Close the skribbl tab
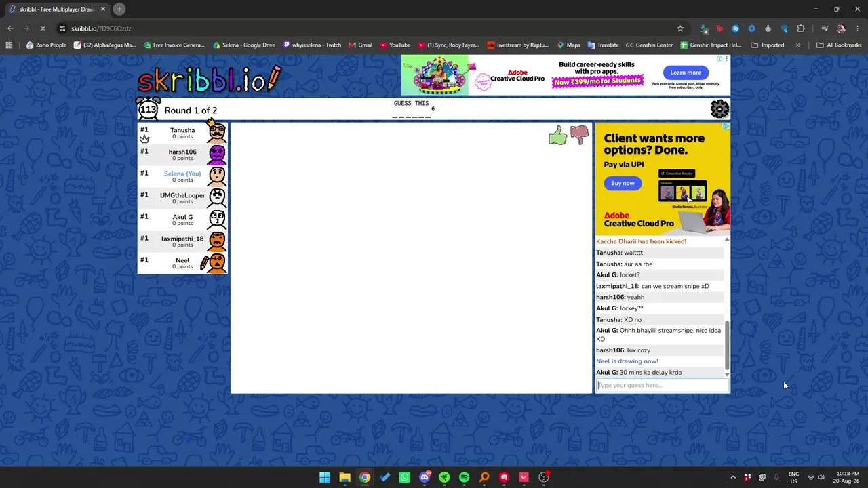Viewport: 868px width, 488px height. (x=102, y=9)
